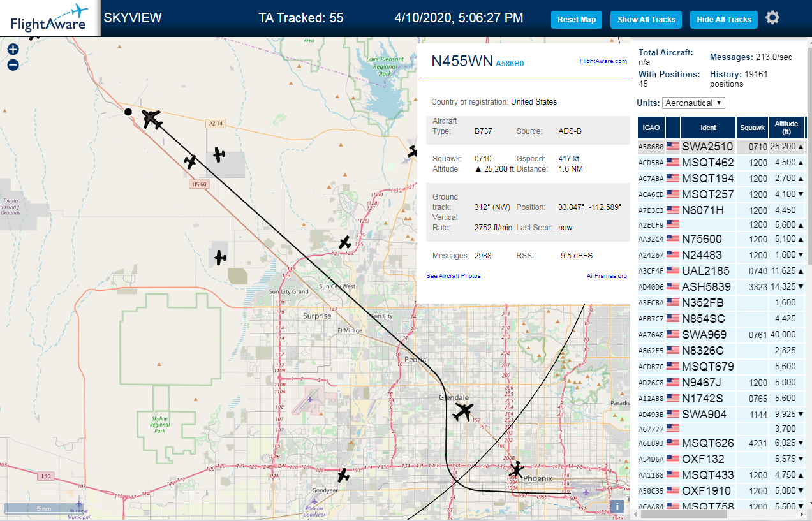This screenshot has width=812, height=521.
Task: Select the N6071H aircraft row
Action: click(721, 210)
